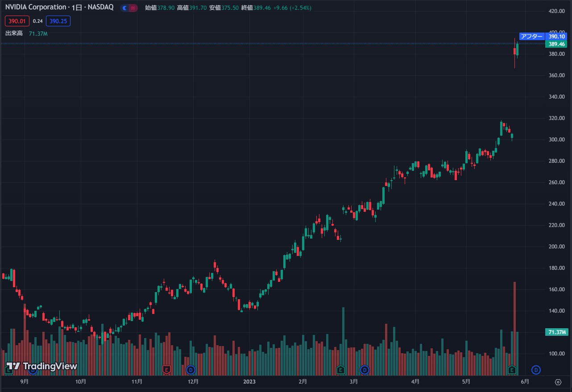
Task: Click the 340.00 price scale label
Action: (557, 97)
